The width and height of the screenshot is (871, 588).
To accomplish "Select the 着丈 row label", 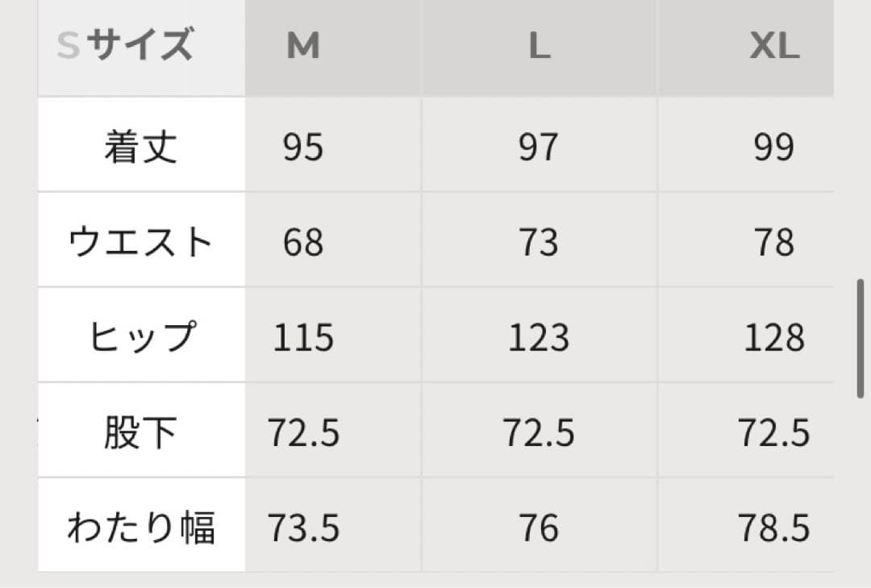I will tap(140, 147).
